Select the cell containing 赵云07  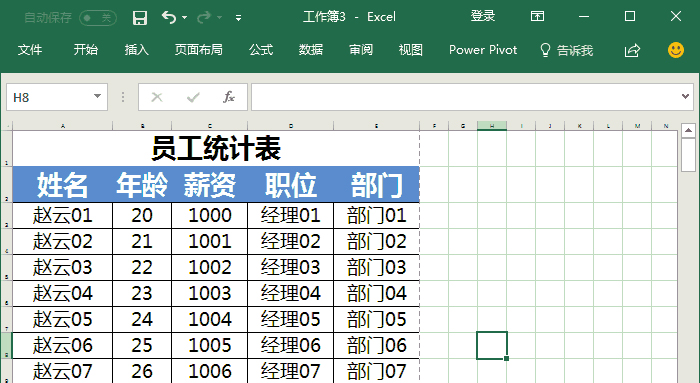(x=62, y=371)
